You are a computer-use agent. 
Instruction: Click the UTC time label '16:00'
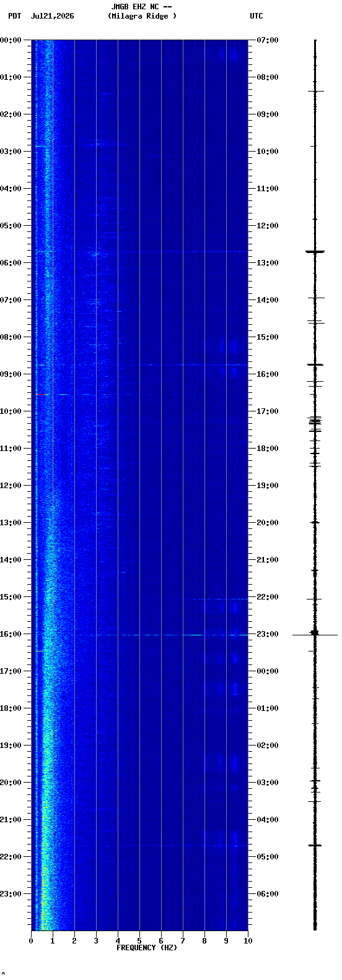coord(267,374)
